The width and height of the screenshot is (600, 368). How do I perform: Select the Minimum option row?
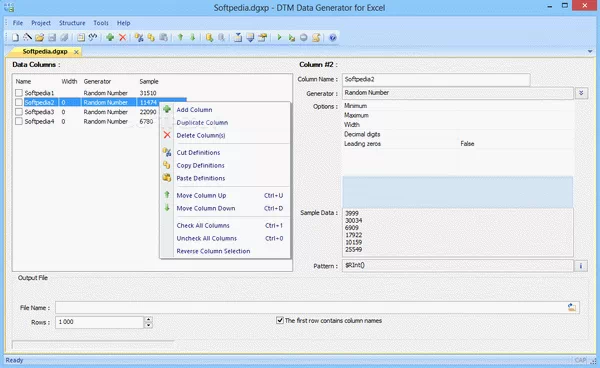458,106
